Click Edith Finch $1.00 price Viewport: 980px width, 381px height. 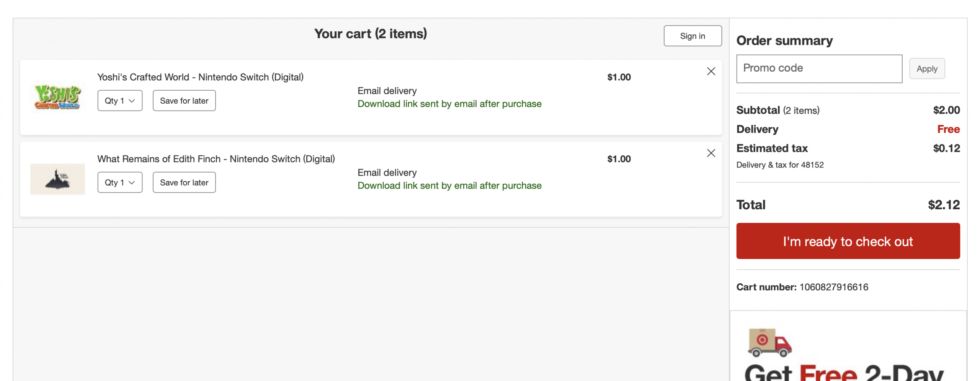pos(619,159)
